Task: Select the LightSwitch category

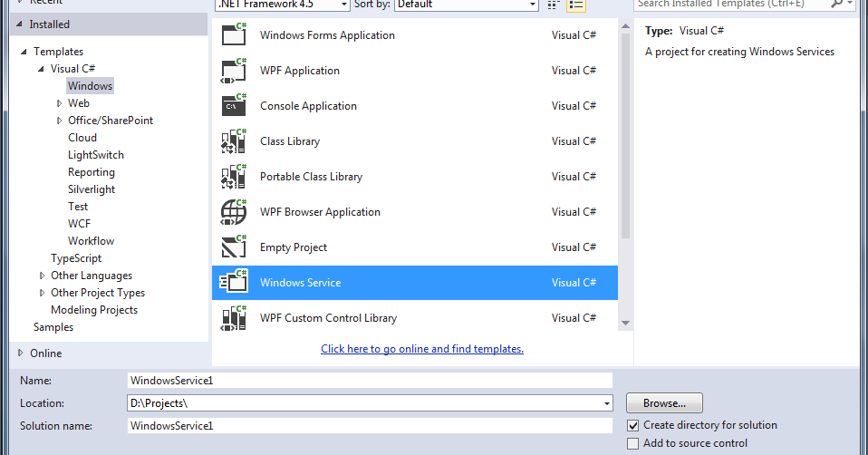Action: 96,154
